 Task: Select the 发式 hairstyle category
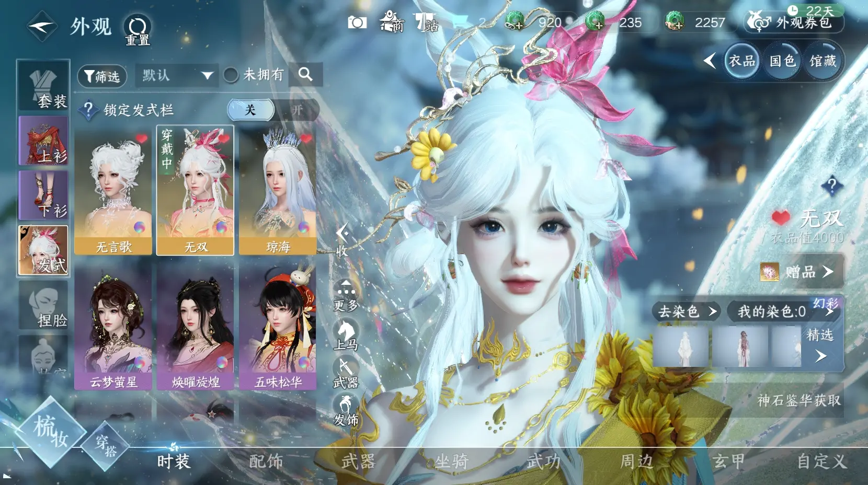pyautogui.click(x=43, y=250)
